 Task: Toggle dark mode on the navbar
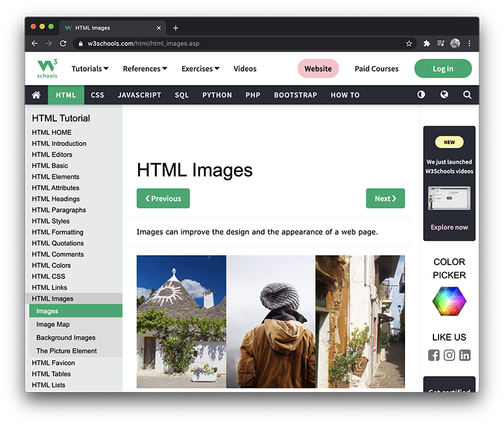tap(421, 94)
